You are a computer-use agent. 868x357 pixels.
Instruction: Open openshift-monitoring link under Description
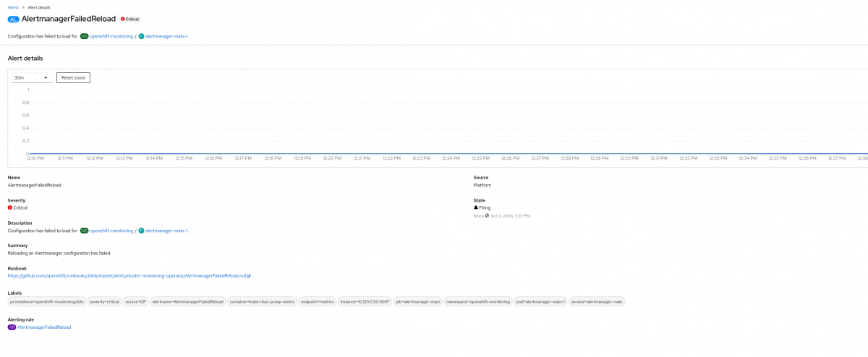click(111, 231)
